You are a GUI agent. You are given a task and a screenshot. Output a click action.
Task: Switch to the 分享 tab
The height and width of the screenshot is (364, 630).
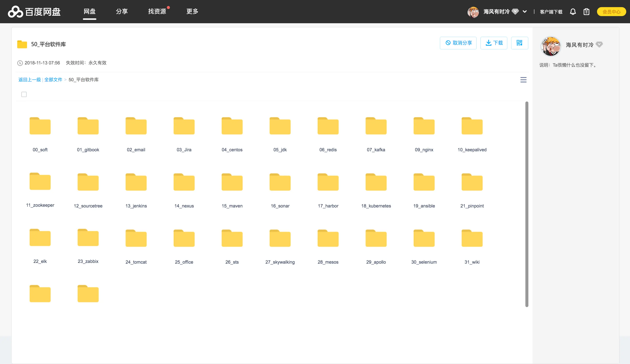click(122, 11)
